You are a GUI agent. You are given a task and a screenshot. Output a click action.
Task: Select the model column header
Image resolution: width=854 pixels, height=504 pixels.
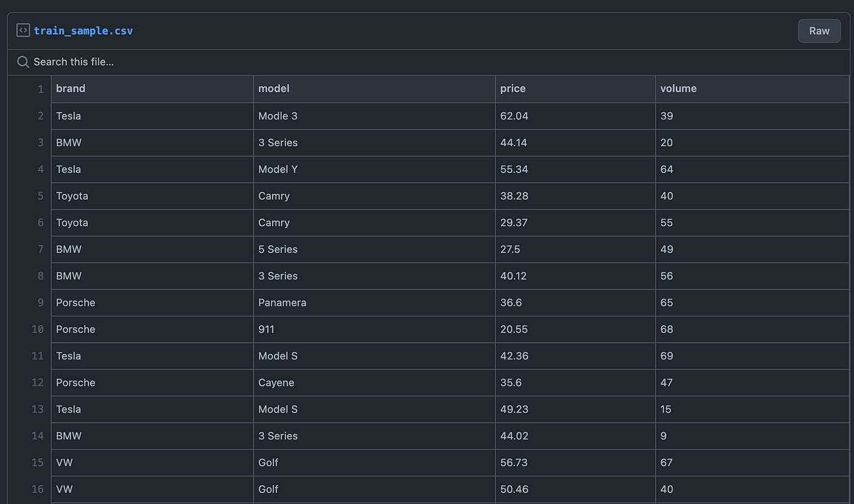pos(374,89)
